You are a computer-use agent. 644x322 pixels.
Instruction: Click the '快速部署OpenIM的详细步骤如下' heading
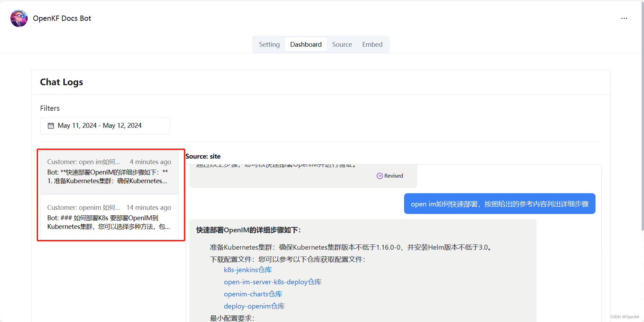[x=249, y=230]
